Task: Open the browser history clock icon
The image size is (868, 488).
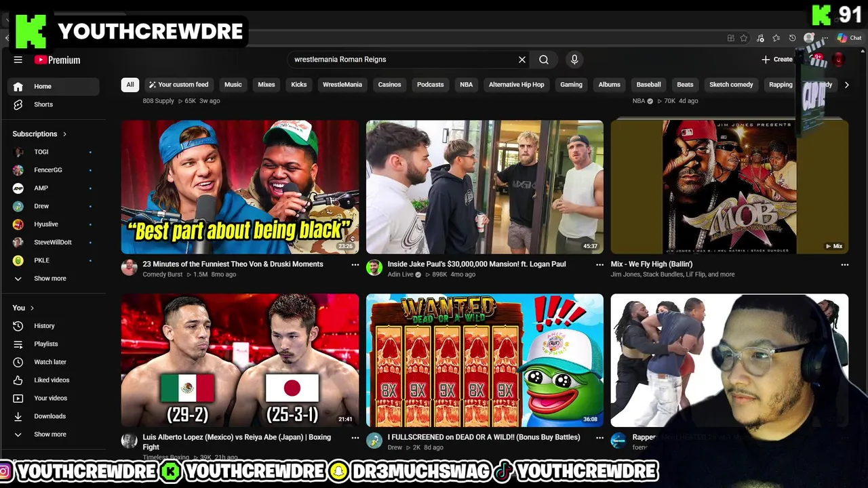Action: pos(792,38)
